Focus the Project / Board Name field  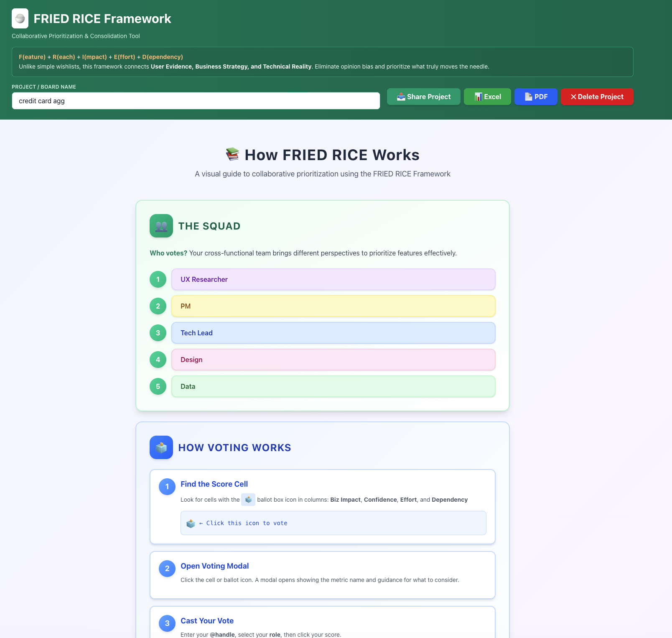(x=196, y=101)
